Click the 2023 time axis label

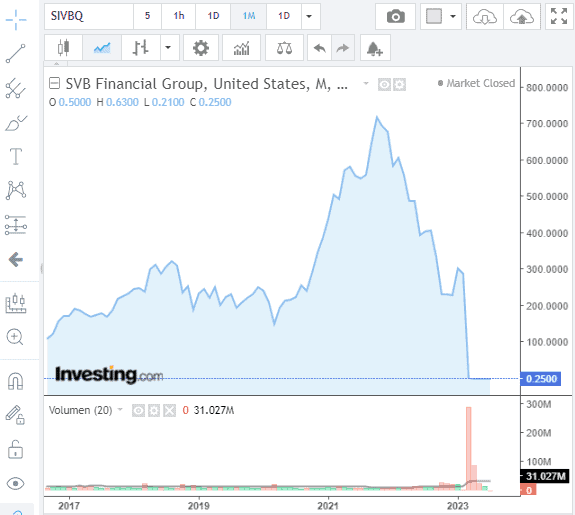[457, 506]
